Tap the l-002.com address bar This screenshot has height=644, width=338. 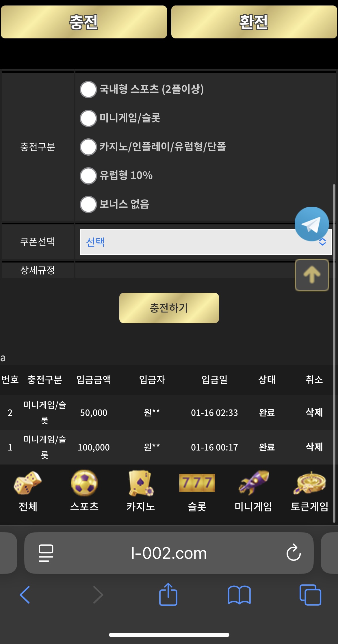169,553
